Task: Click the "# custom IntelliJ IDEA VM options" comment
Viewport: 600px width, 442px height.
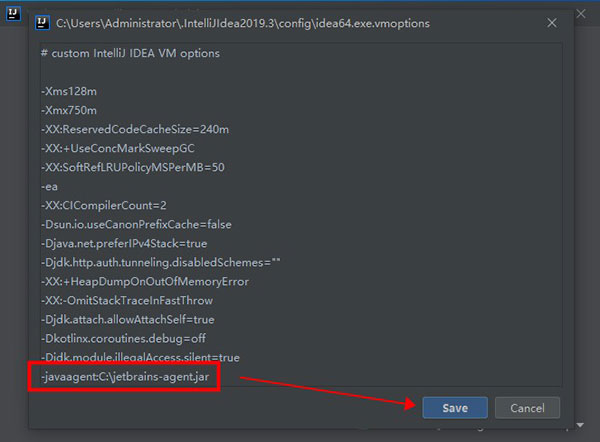Action: coord(130,53)
